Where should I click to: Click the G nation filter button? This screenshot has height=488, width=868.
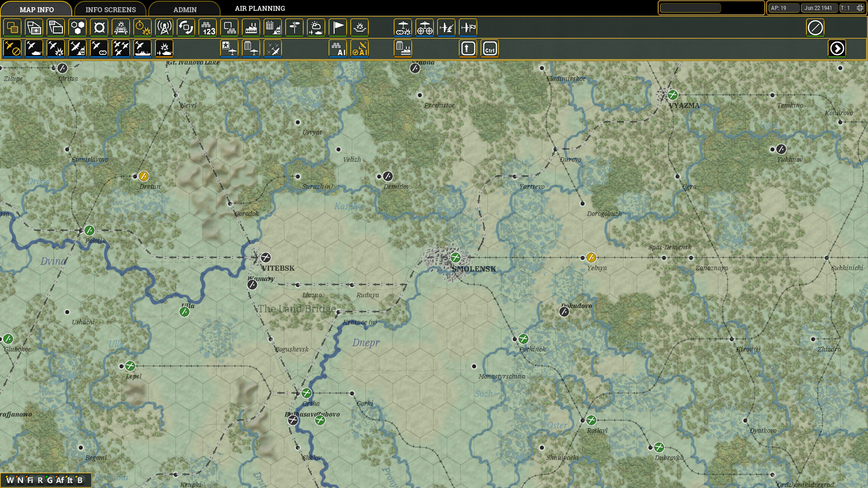click(x=50, y=480)
